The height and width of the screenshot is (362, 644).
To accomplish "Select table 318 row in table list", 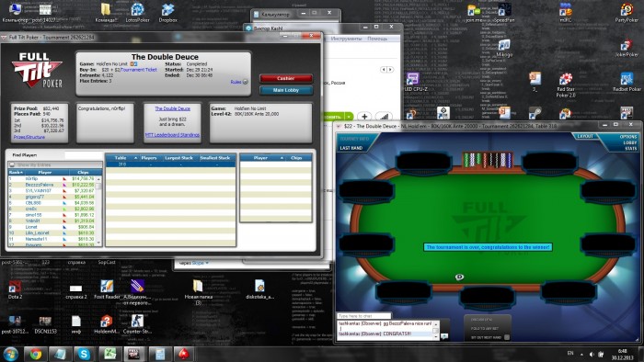I will click(170, 164).
